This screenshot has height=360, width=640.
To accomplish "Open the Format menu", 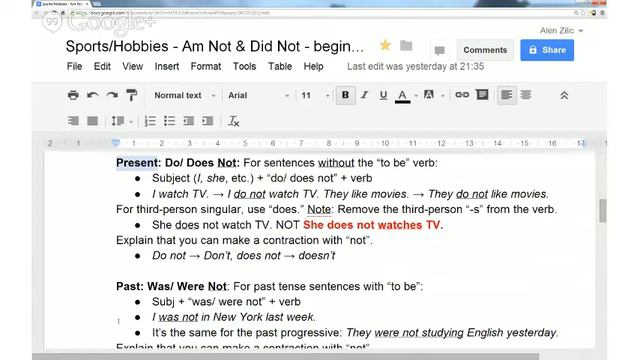I will coord(206,66).
